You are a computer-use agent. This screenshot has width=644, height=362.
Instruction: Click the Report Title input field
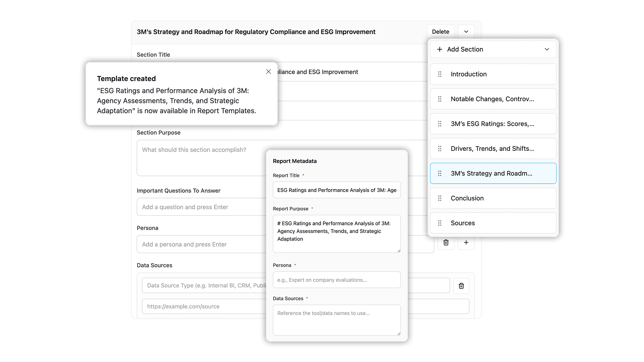pos(337,190)
